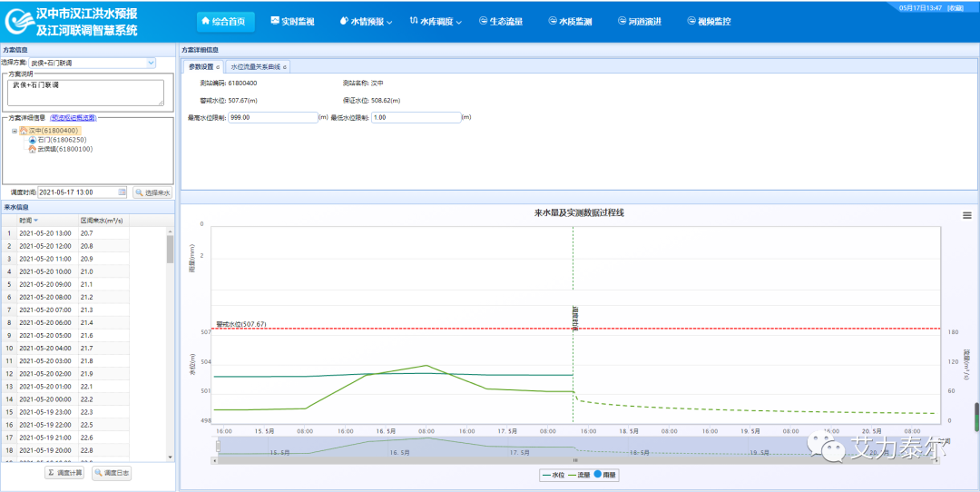Open the chart hamburger menu icon
Image resolution: width=980 pixels, height=492 pixels.
pyautogui.click(x=966, y=215)
